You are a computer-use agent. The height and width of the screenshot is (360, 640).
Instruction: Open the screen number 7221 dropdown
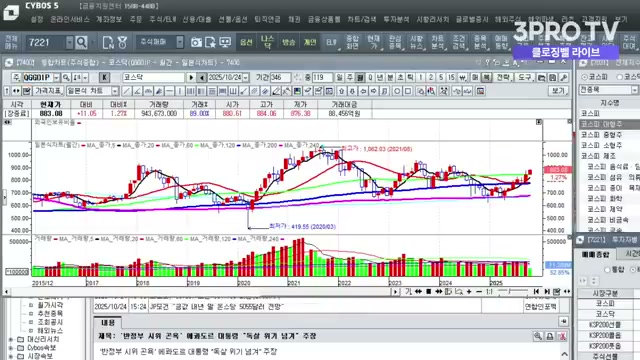(70, 42)
